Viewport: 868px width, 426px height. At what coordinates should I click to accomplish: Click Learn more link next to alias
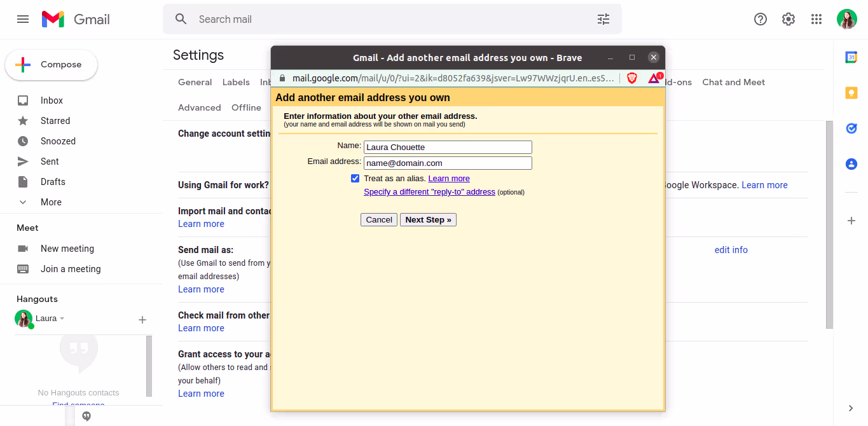449,179
